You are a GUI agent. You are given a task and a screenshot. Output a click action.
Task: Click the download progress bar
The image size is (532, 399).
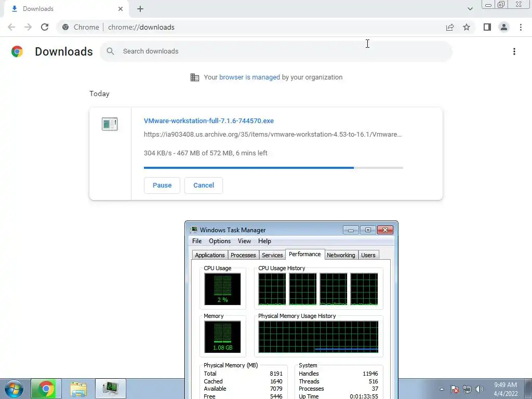tap(273, 168)
